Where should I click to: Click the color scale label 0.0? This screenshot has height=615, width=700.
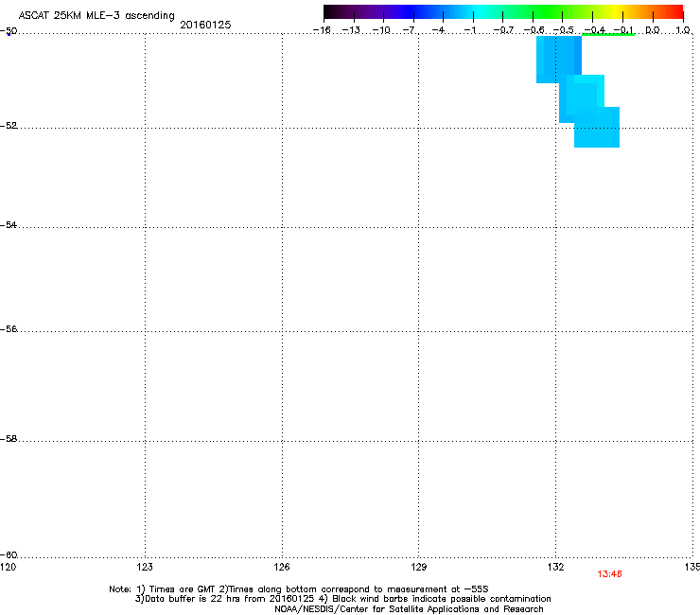pos(653,30)
